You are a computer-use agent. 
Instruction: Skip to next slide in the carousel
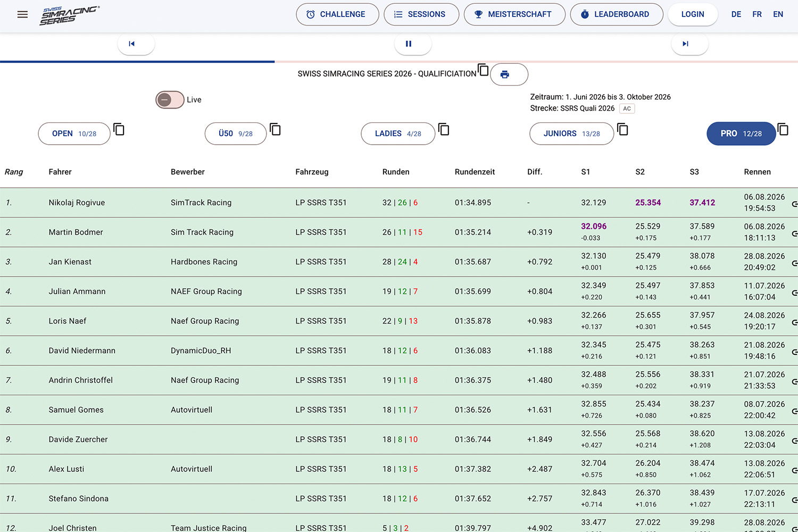tap(689, 44)
